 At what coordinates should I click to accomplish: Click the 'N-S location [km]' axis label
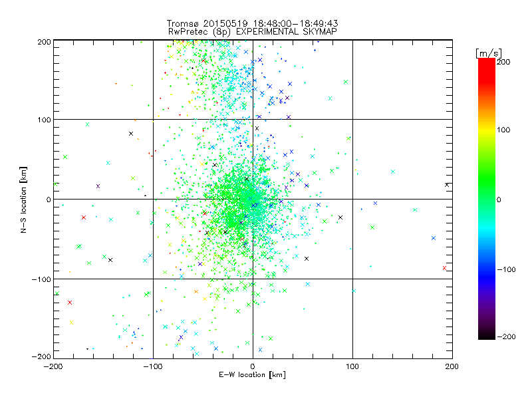point(23,200)
